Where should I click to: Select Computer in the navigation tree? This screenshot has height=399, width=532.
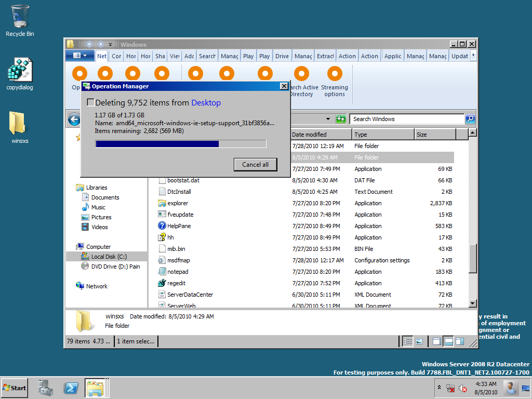(98, 247)
